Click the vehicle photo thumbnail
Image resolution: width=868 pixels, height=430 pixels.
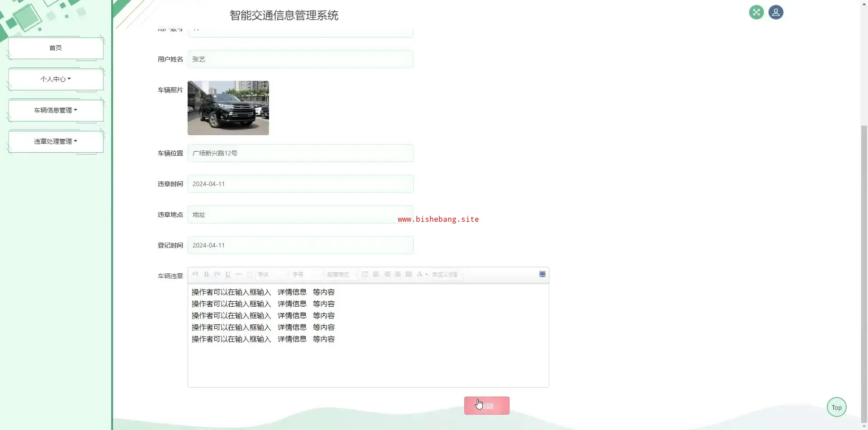228,107
